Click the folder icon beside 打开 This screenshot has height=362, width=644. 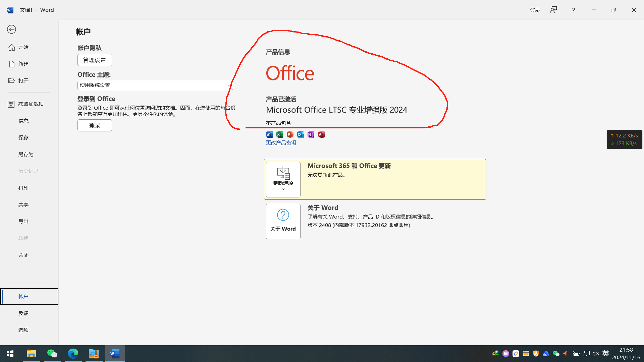pos(12,81)
